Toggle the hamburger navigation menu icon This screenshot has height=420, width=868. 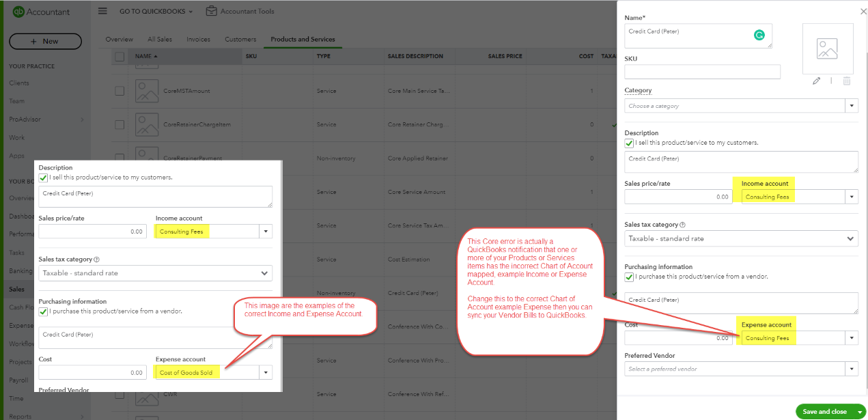click(x=103, y=11)
